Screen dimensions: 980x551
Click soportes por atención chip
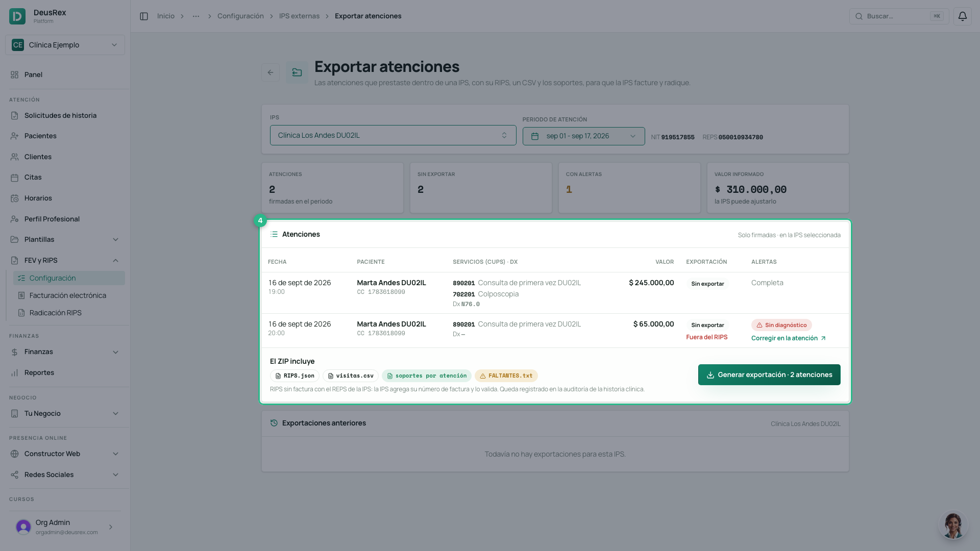[426, 375]
